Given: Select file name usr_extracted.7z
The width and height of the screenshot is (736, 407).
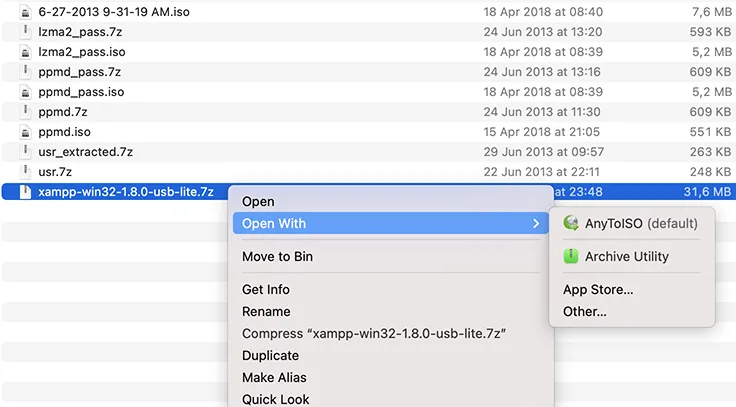Looking at the screenshot, I should [x=85, y=152].
